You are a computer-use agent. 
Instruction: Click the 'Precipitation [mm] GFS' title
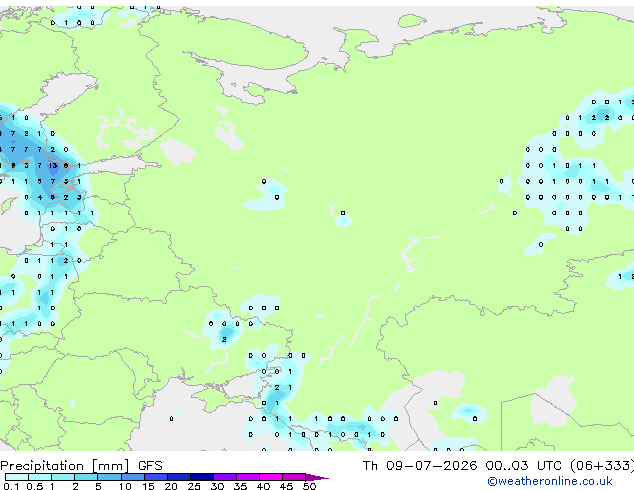81,466
